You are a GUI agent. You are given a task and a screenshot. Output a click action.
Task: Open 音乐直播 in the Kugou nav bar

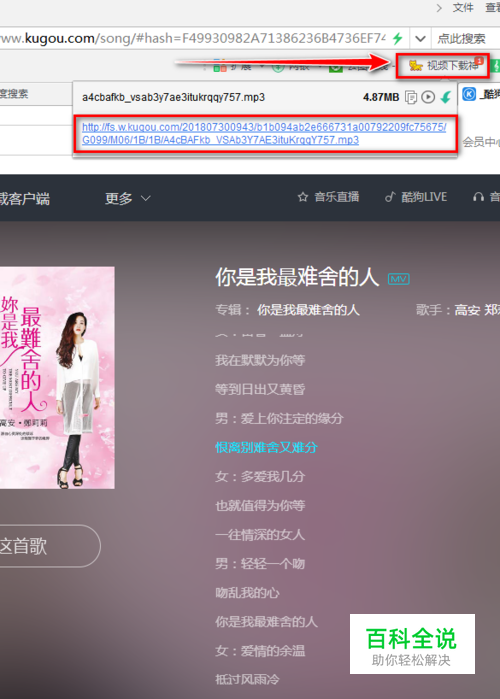pyautogui.click(x=336, y=197)
